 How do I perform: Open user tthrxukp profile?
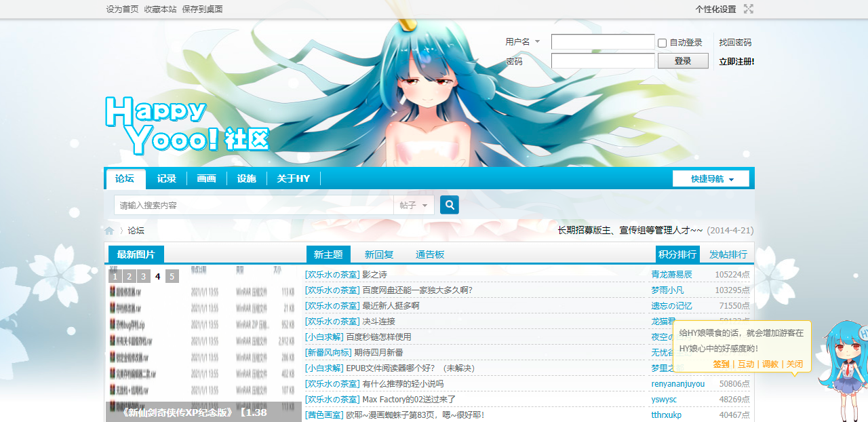coord(667,415)
